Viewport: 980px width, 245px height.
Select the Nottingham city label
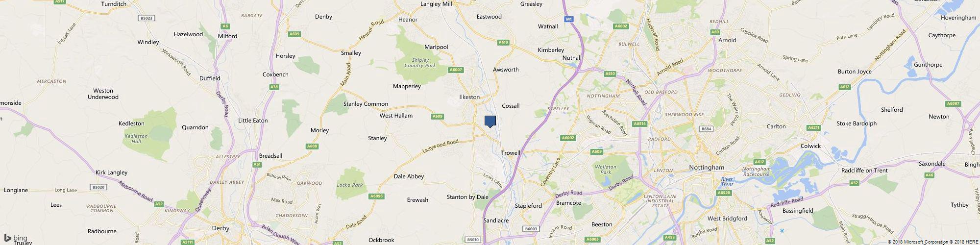(x=707, y=168)
